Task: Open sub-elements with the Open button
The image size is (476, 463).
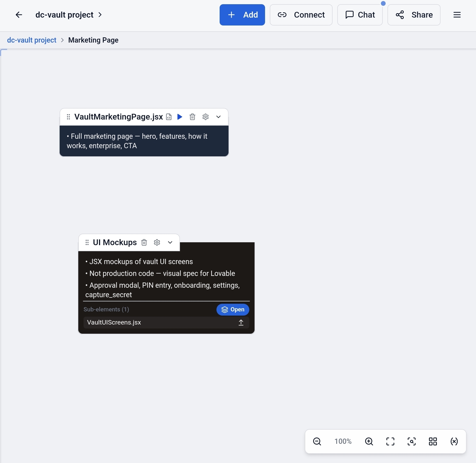Action: click(233, 310)
